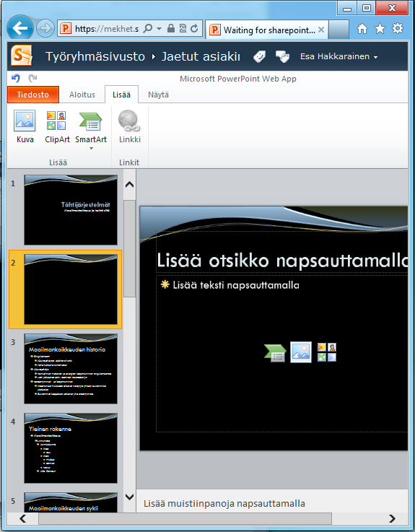Image resolution: width=415 pixels, height=532 pixels.
Task: Click the slide panel scroll up arrow
Action: click(130, 185)
